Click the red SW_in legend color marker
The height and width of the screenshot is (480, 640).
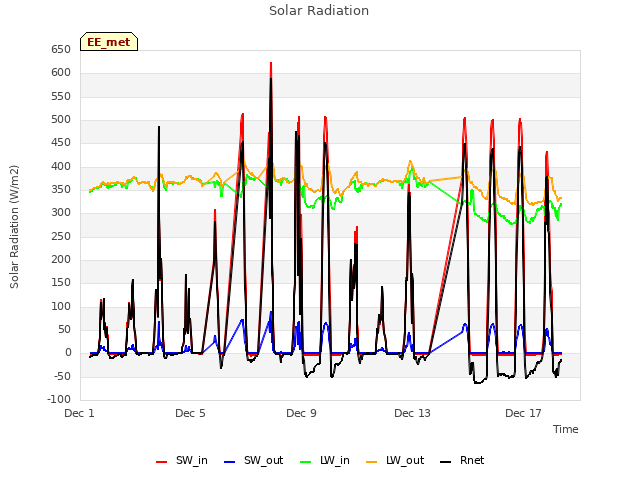pos(162,462)
